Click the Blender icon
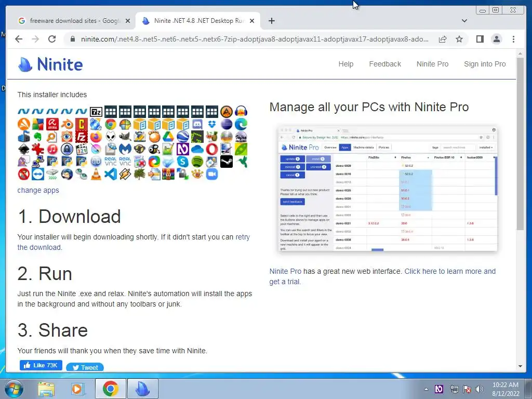Viewport: 532px width, 399px height. 67,124
